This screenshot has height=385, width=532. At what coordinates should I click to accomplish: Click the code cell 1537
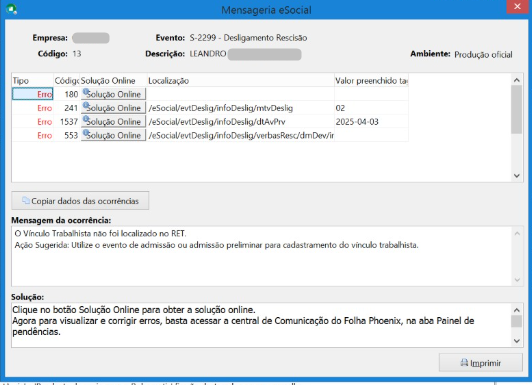[66, 121]
